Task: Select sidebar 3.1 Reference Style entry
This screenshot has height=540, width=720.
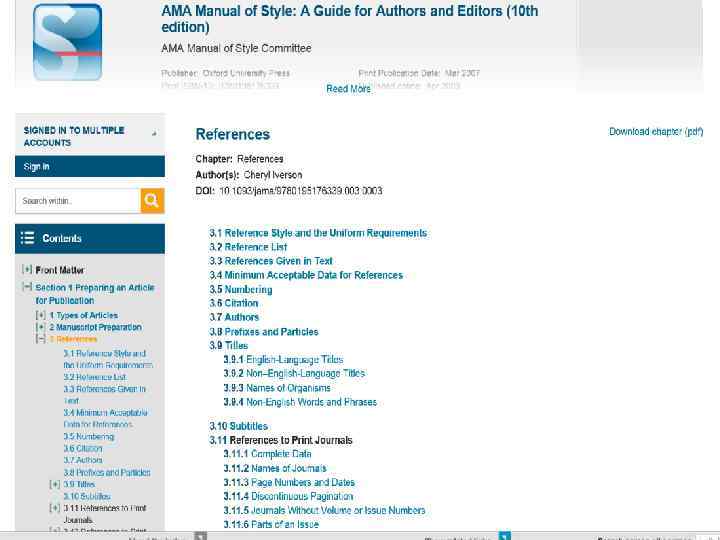Action: click(x=108, y=359)
